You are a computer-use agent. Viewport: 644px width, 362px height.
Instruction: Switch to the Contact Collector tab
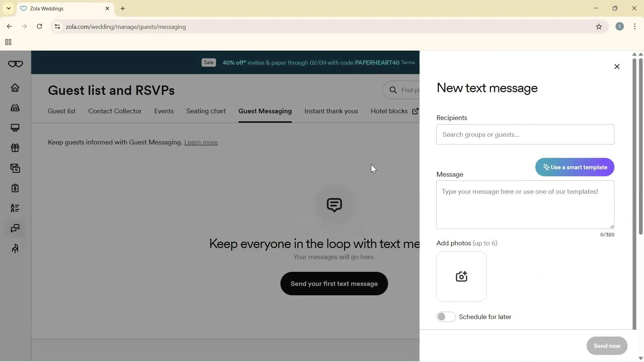coord(115,111)
